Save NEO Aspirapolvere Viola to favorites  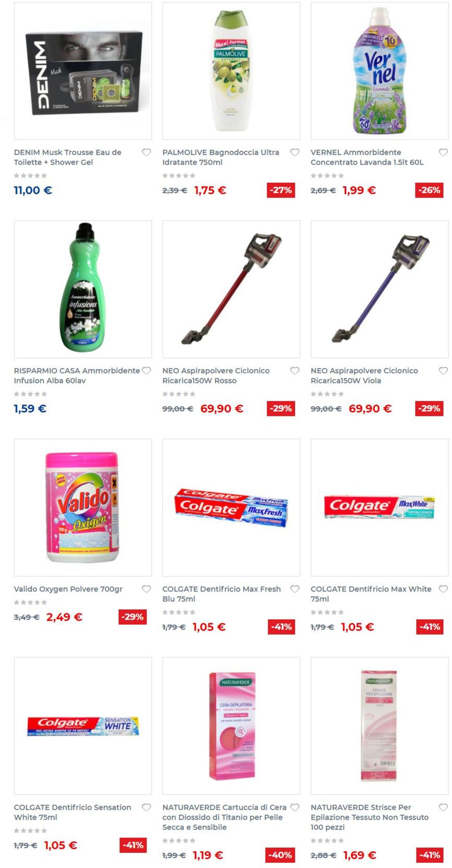click(x=443, y=371)
